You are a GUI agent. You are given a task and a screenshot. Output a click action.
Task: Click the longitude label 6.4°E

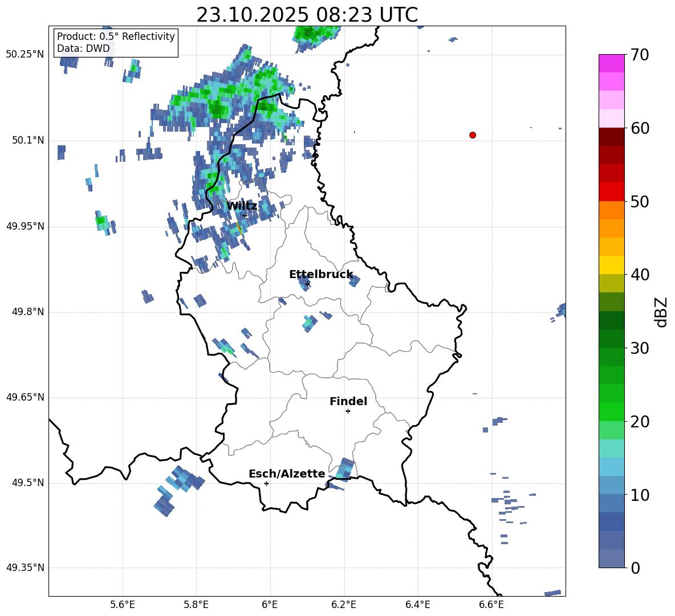pyautogui.click(x=417, y=605)
